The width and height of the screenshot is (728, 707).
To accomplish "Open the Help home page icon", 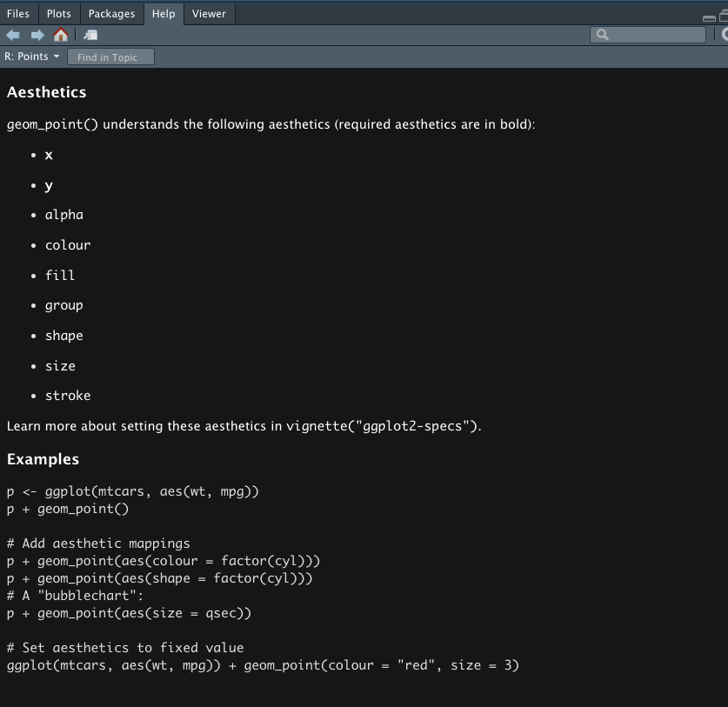I will click(x=60, y=35).
